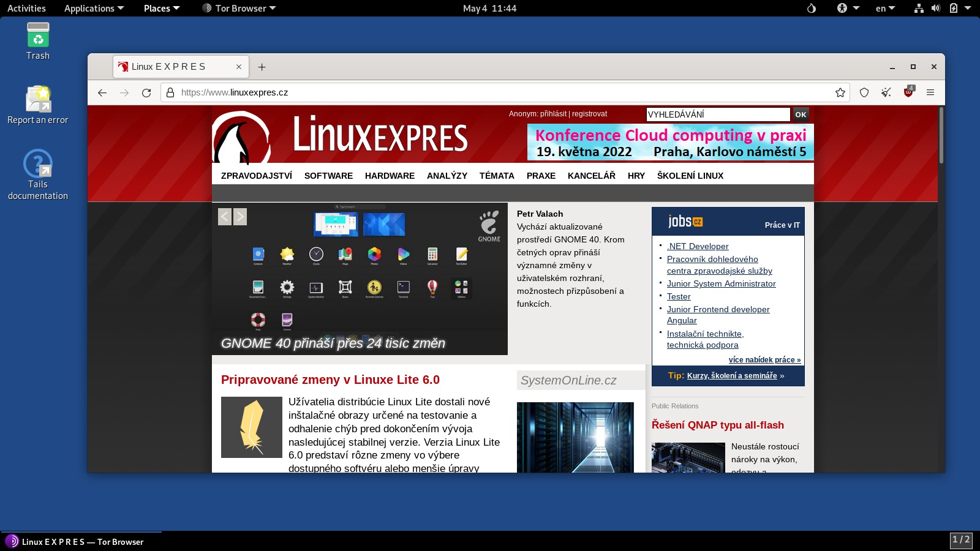Click the page vertical scrollbar
Image resolution: width=980 pixels, height=551 pixels.
click(941, 135)
